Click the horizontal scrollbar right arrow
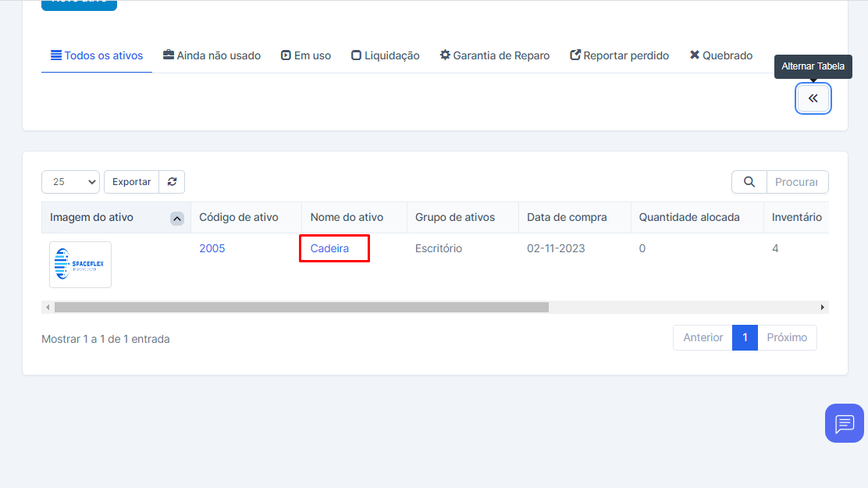The width and height of the screenshot is (868, 488). click(822, 308)
